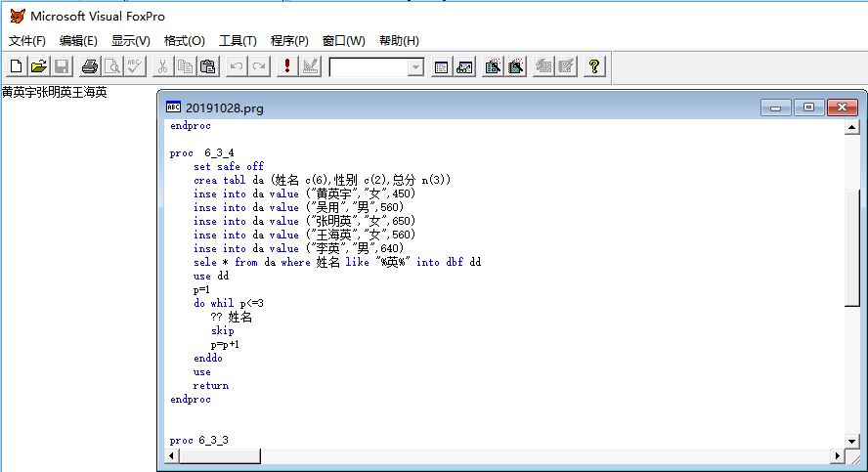Viewport: 868px width, 472px height.
Task: Click the empty database combo box field
Action: point(369,67)
